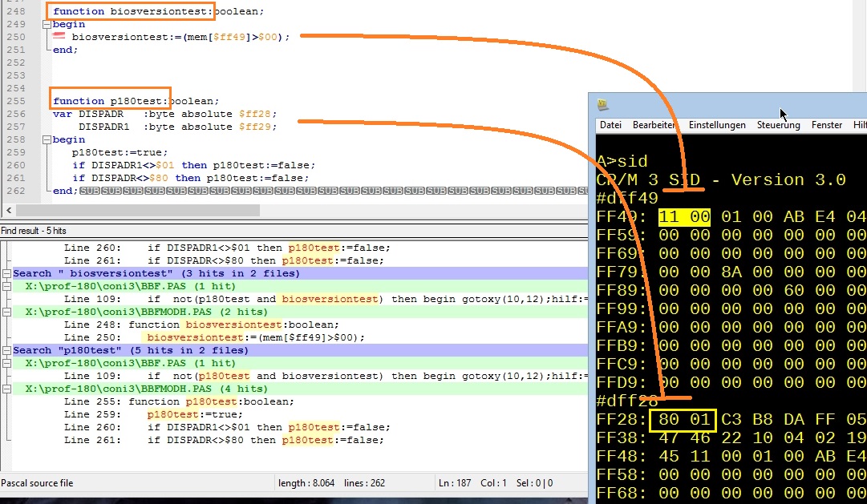Click the editor's horizontal scrollbar left arrow
The width and height of the screenshot is (867, 504).
click(8, 211)
